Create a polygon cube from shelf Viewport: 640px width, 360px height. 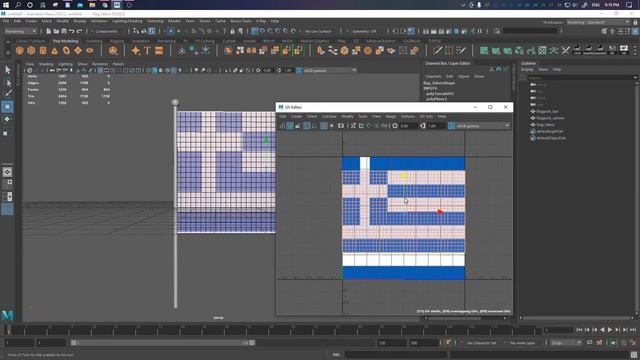[31, 51]
